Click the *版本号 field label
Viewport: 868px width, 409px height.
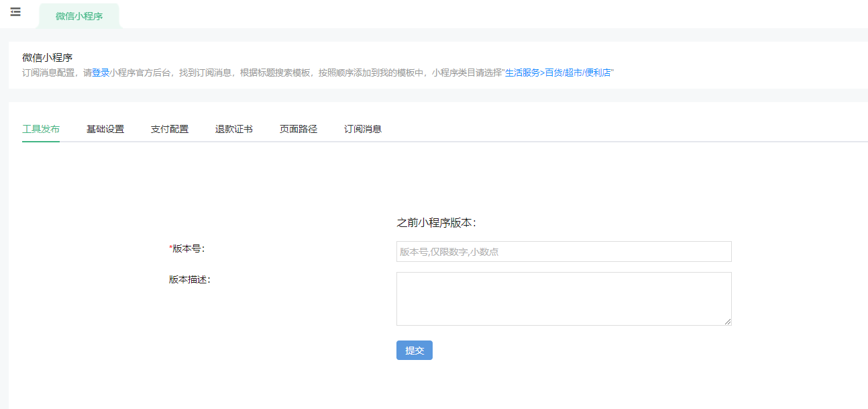[x=187, y=248]
